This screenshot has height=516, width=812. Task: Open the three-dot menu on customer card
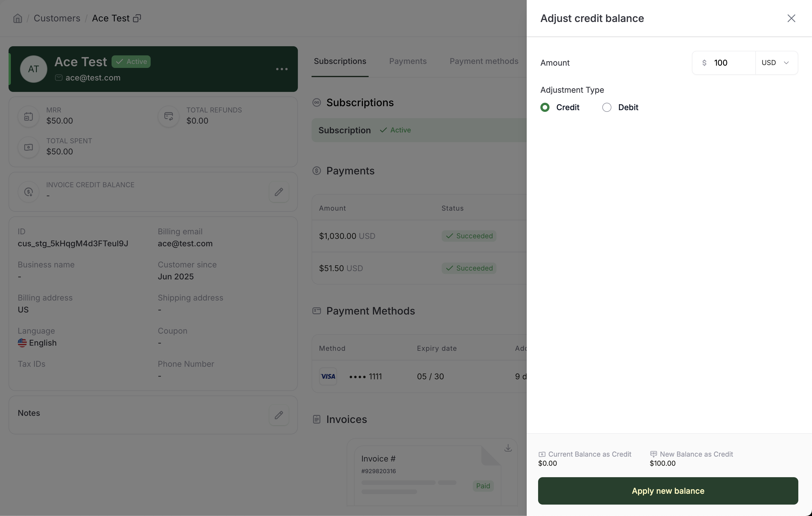click(x=282, y=69)
